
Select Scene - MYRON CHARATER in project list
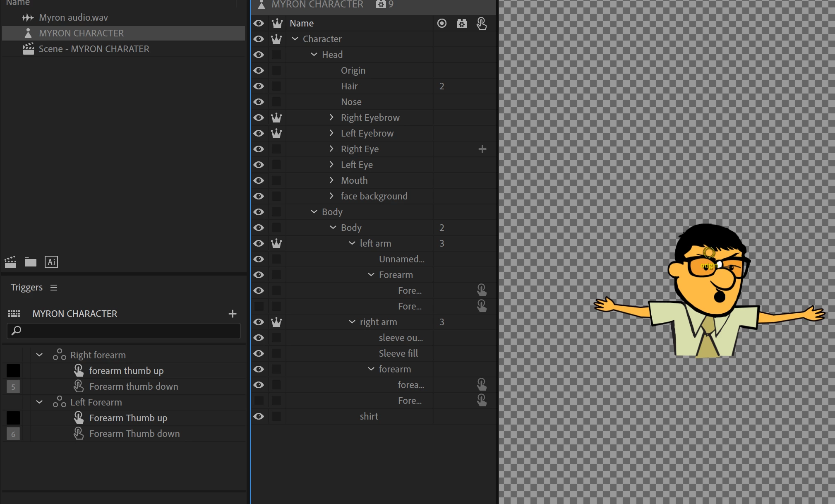click(x=94, y=49)
